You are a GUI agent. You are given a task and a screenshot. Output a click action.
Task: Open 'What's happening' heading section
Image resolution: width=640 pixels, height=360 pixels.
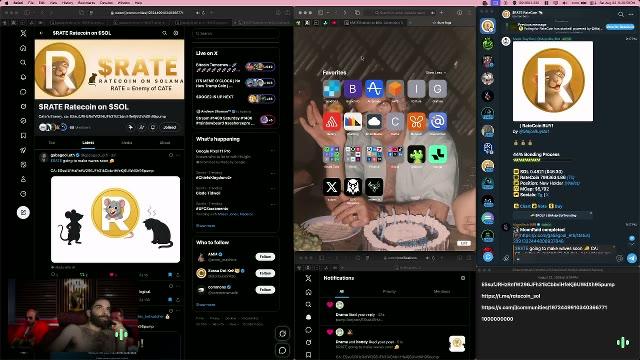pos(218,139)
